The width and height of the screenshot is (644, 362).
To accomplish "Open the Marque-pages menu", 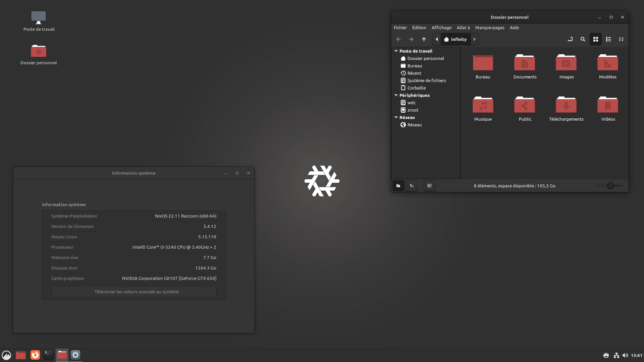I will point(489,27).
